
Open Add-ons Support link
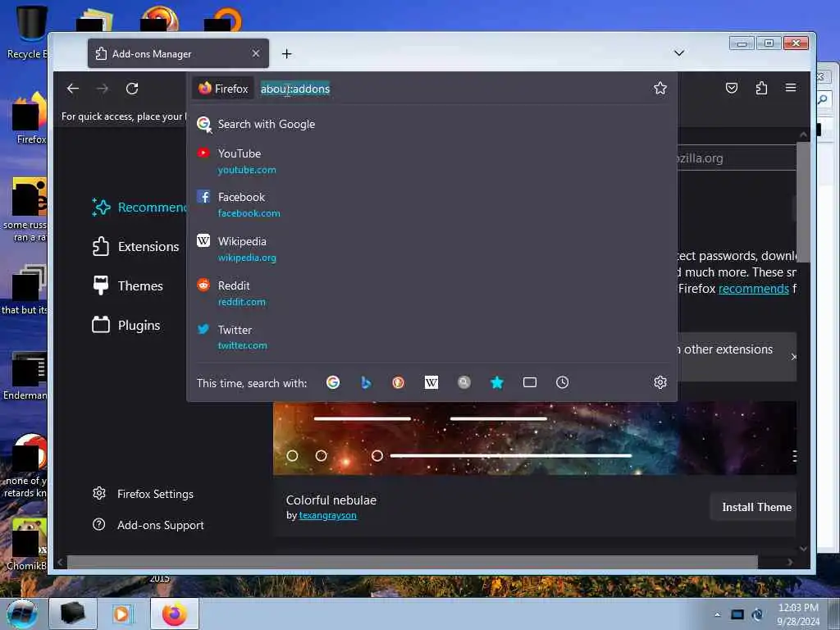[148, 525]
